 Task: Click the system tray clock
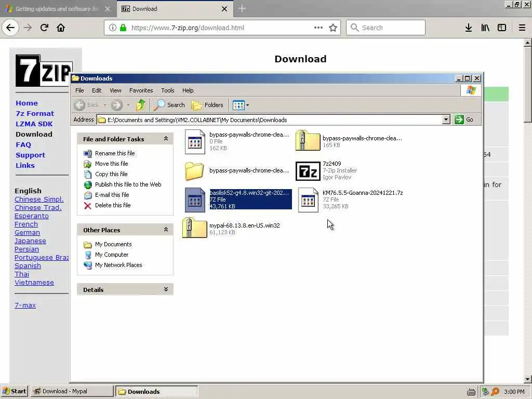point(514,392)
